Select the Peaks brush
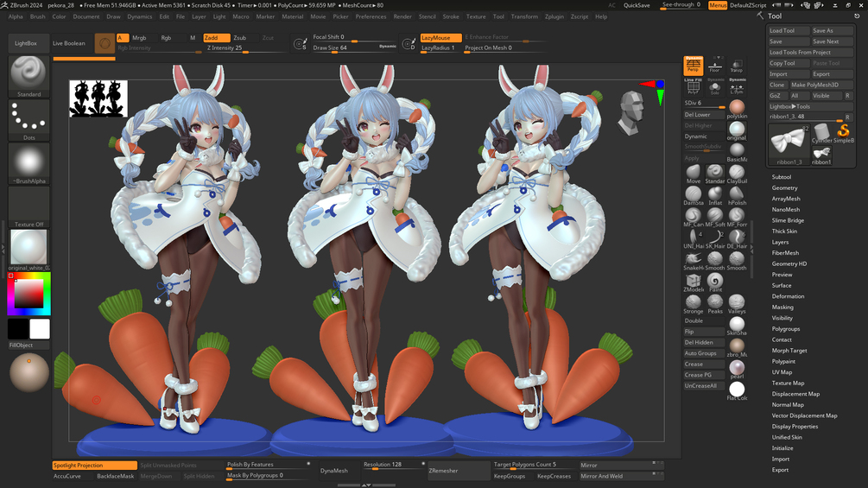Image resolution: width=868 pixels, height=488 pixels. point(714,303)
